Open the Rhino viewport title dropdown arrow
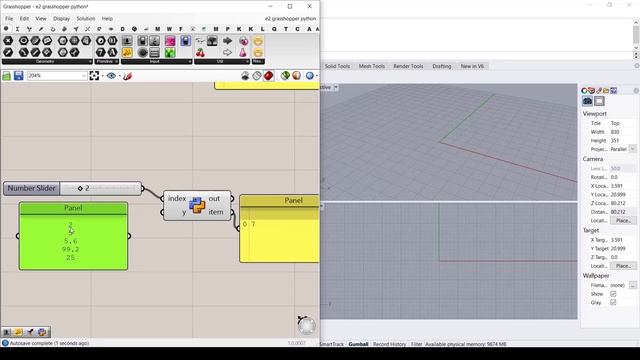640x360 pixels. pyautogui.click(x=336, y=87)
